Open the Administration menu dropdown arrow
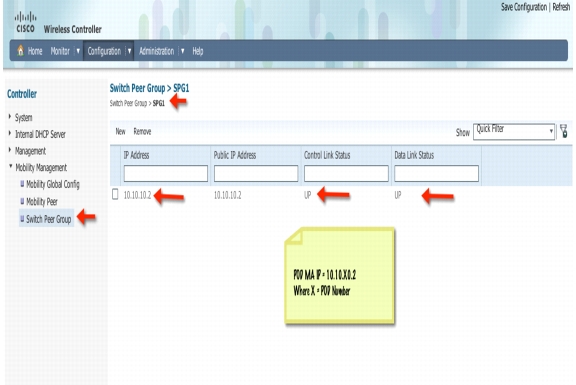 183,51
